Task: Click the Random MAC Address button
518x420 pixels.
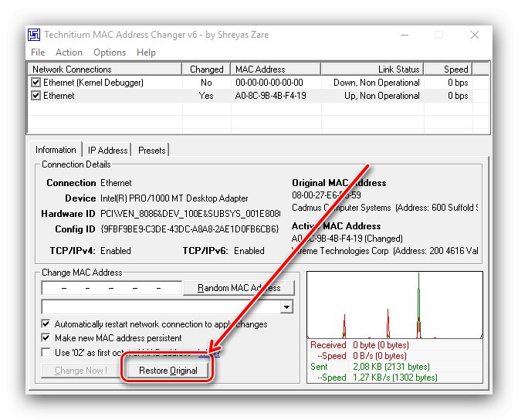Action: coord(239,288)
